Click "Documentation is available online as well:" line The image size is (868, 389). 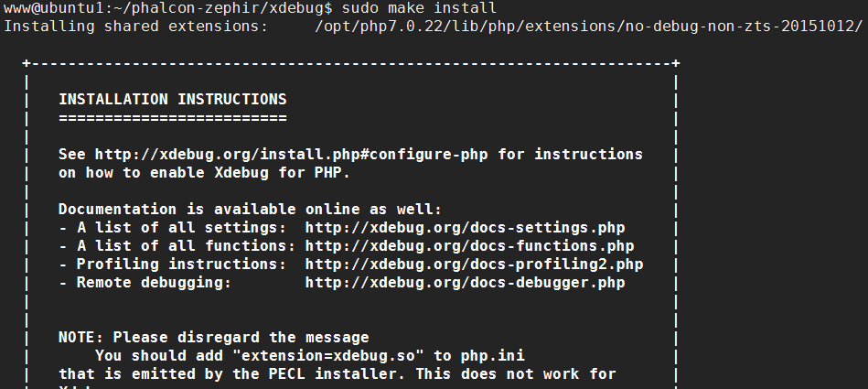[x=251, y=210]
